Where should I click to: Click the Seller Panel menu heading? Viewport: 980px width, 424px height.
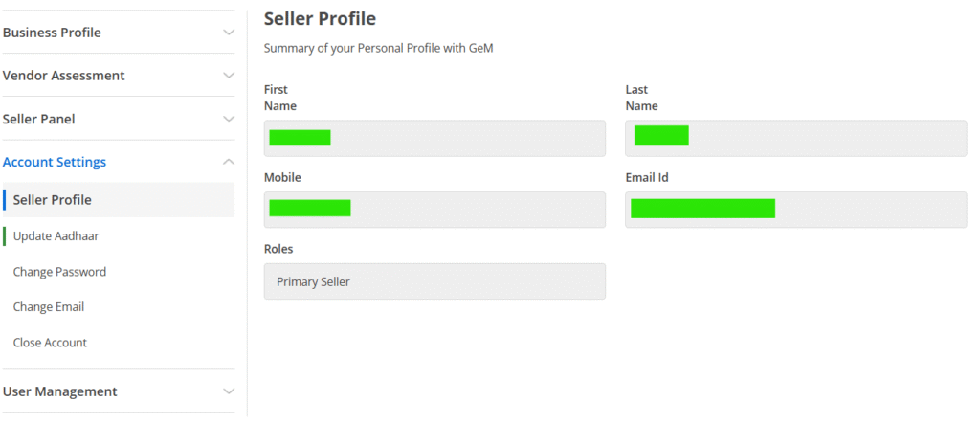(x=39, y=119)
